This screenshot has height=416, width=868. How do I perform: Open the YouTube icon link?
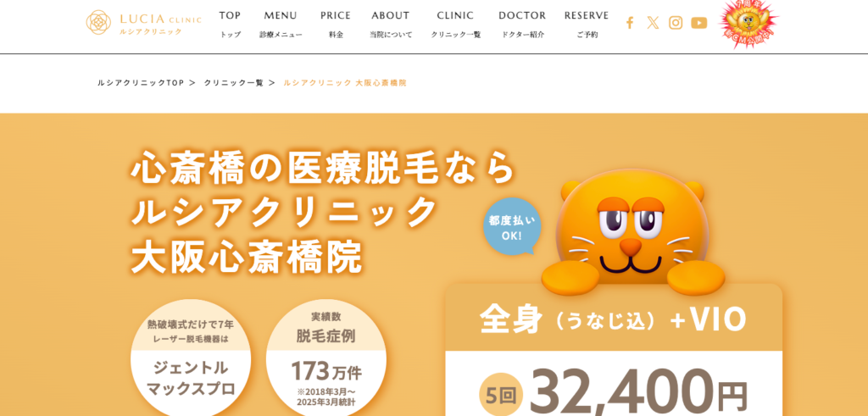[698, 23]
